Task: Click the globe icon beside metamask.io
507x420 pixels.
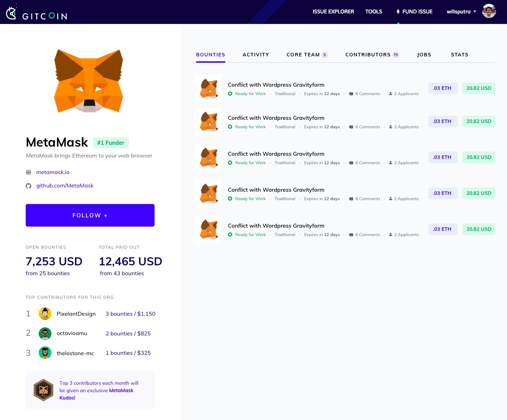Action: tap(29, 172)
